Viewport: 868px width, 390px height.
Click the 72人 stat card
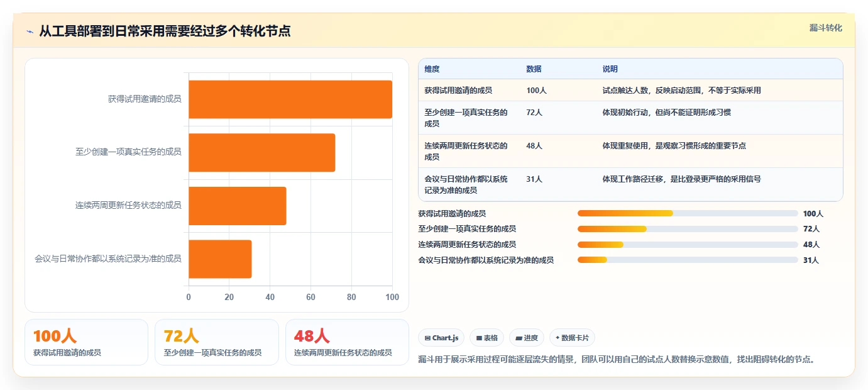(217, 342)
